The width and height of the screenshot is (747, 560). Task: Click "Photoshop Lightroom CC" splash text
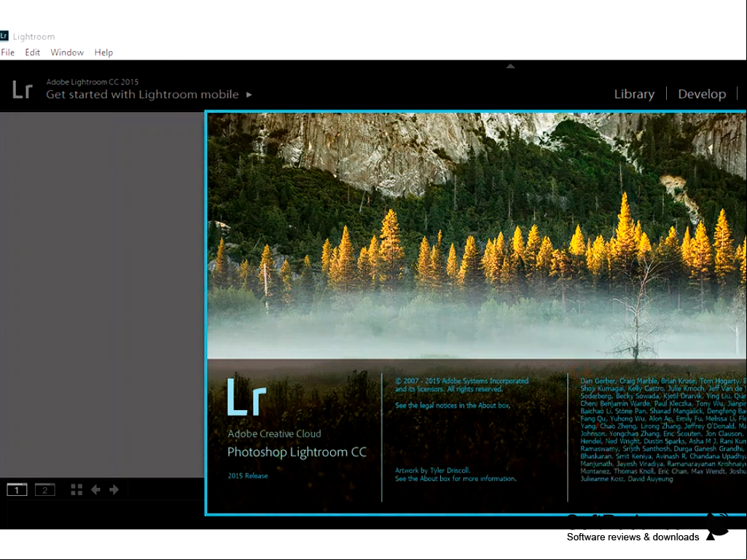click(297, 452)
